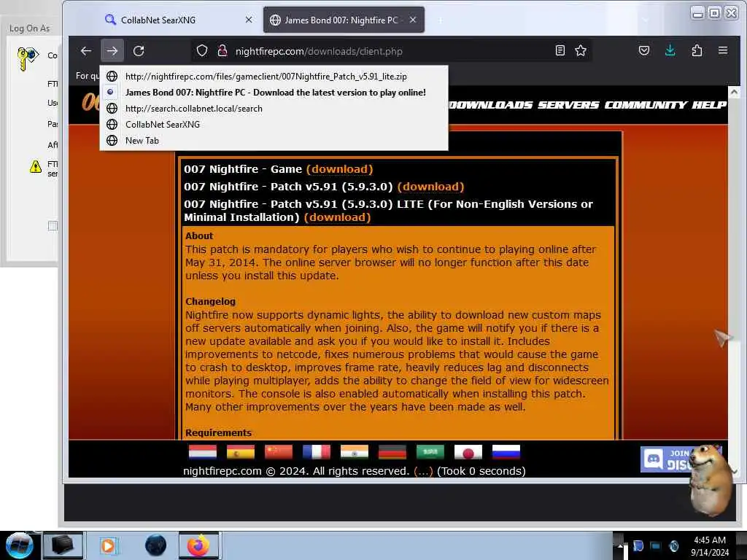Go back to the CollabNet SearXNG history entry
747x560 pixels.
click(x=274, y=124)
